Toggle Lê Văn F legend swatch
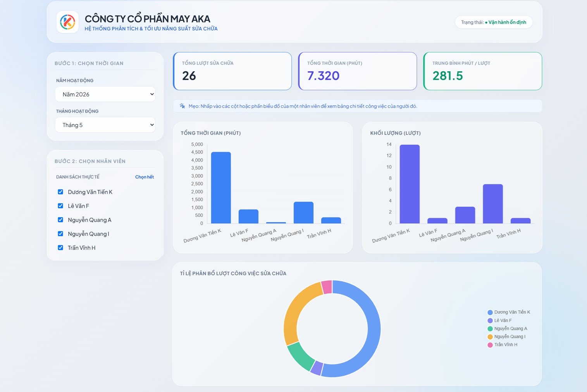587x392 pixels. click(490, 320)
